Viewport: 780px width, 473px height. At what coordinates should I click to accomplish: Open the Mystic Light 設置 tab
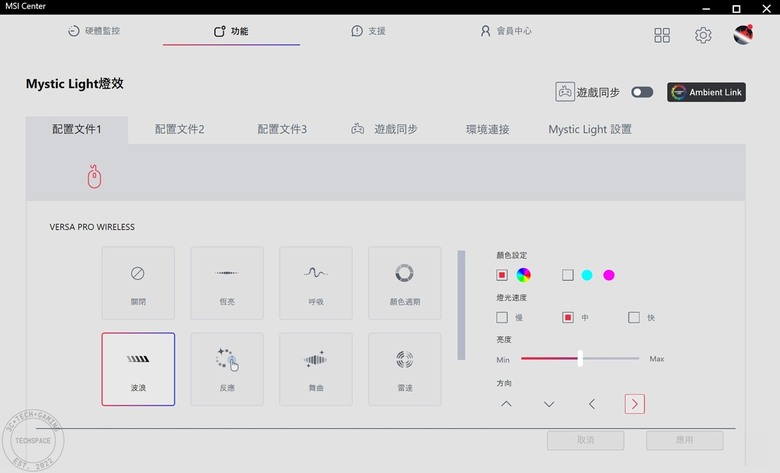(590, 129)
